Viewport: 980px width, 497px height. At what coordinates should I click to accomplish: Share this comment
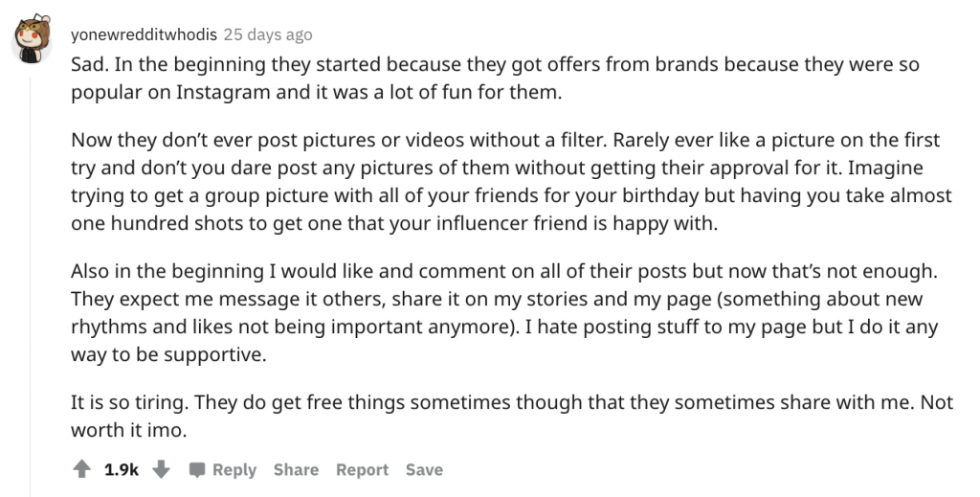coord(296,469)
